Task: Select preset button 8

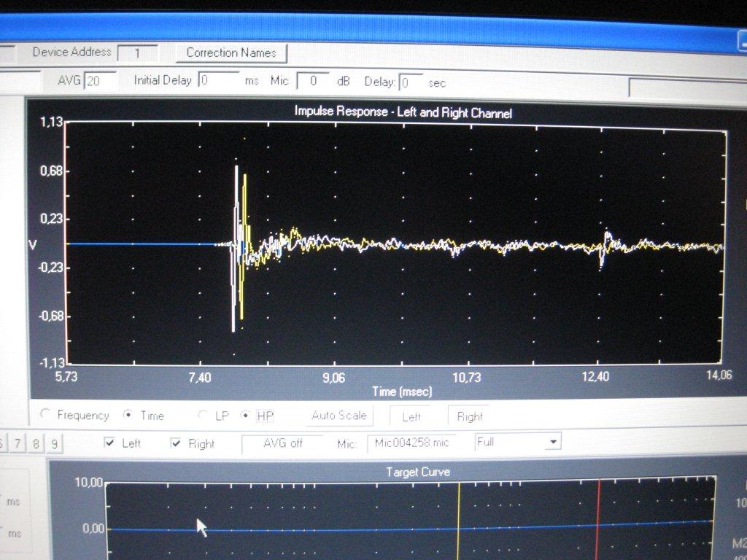Action: tap(36, 444)
